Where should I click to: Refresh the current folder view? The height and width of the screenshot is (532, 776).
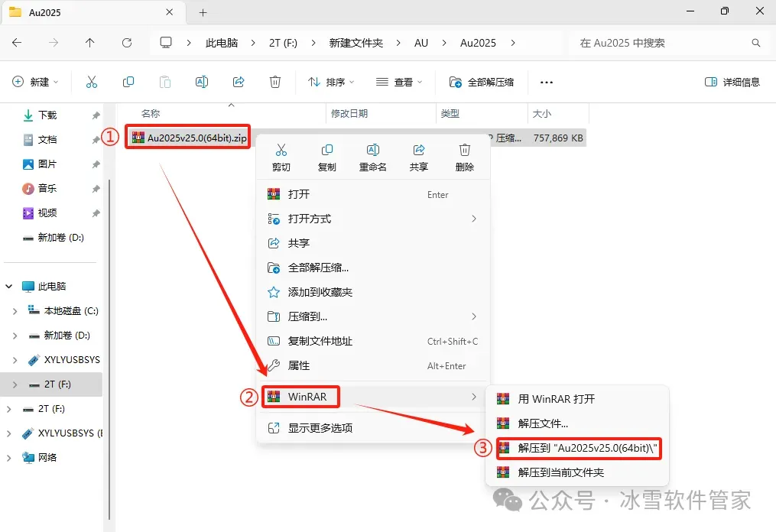click(x=127, y=43)
